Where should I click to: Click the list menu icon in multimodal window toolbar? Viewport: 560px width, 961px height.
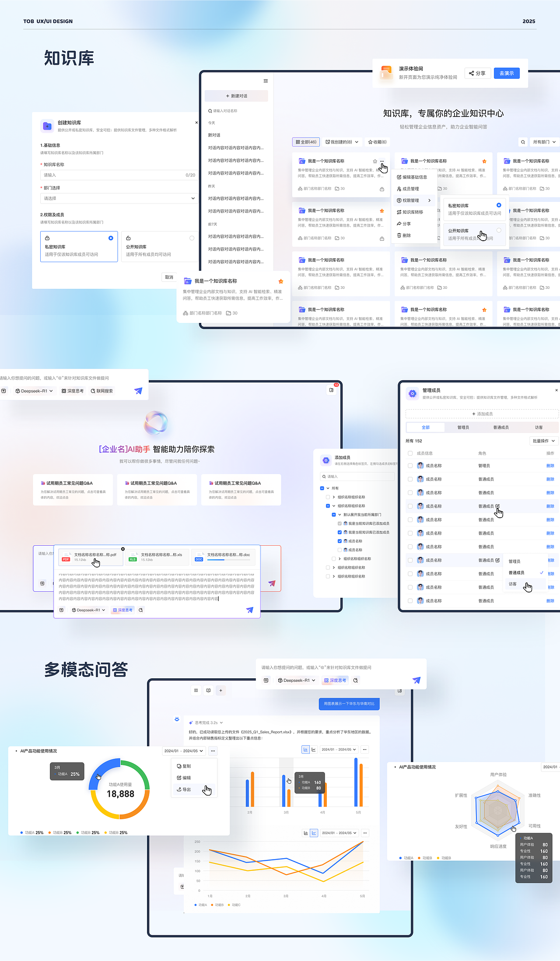coord(196,691)
